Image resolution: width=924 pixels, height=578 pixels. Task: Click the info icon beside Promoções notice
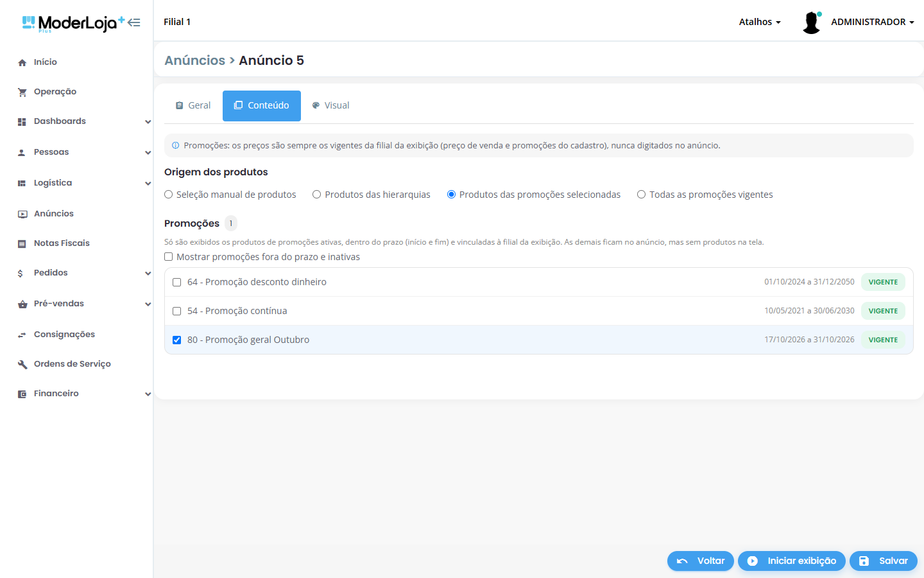click(x=175, y=145)
